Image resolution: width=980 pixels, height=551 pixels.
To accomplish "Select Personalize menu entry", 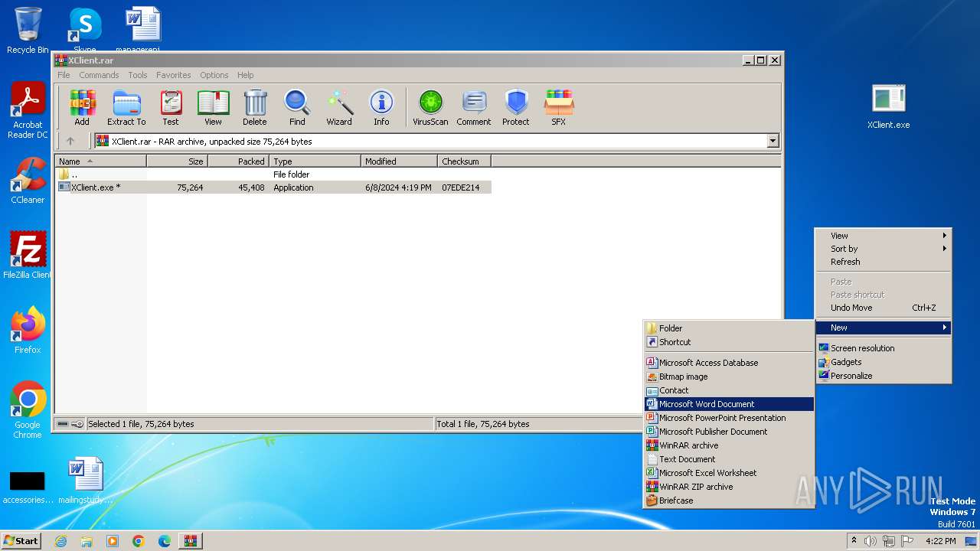I will [884, 376].
